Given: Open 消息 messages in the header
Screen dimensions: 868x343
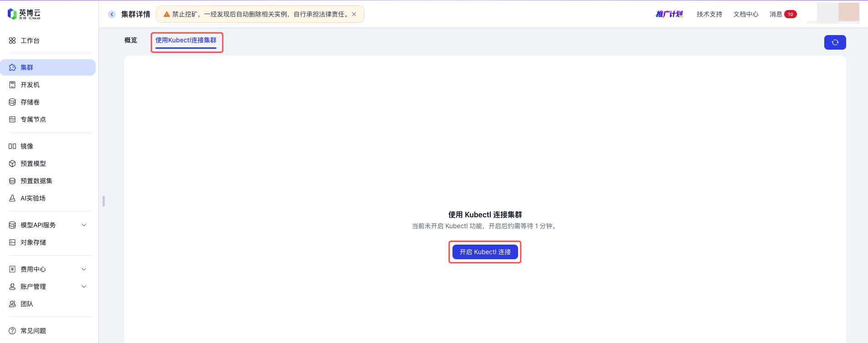Looking at the screenshot, I should 776,14.
